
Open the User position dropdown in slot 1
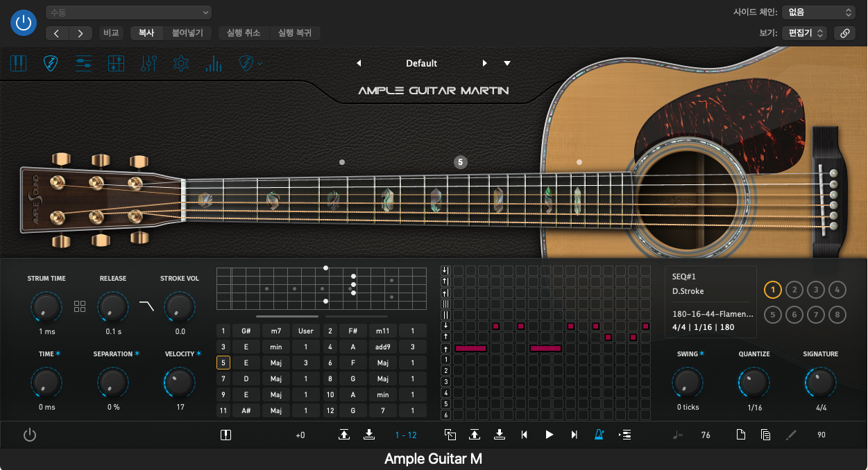point(306,331)
